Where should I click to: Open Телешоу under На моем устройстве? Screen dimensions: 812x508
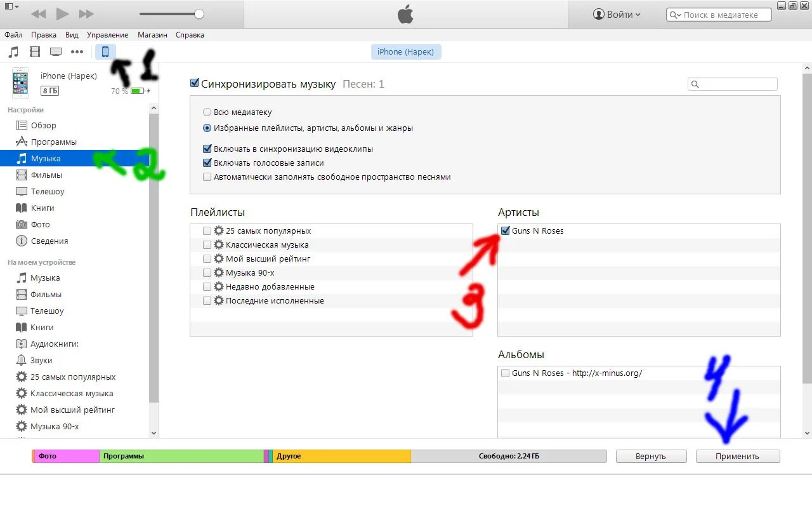point(75,311)
